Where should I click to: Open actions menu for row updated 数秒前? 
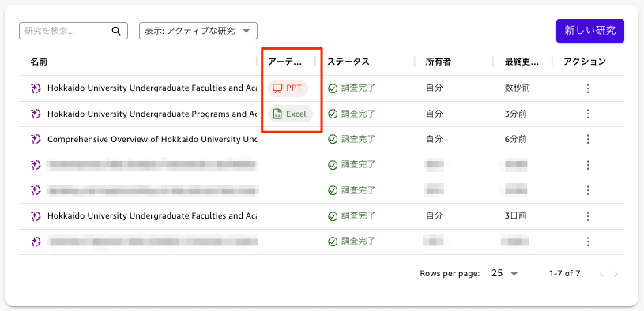[588, 88]
